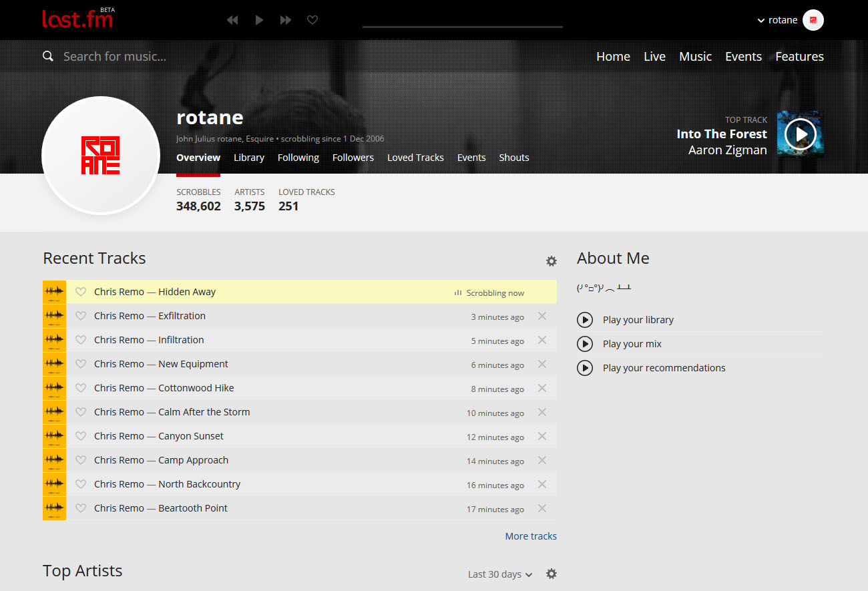Screen dimensions: 868x591
Task: Open the 251 loved tracks count
Action: 288,206
